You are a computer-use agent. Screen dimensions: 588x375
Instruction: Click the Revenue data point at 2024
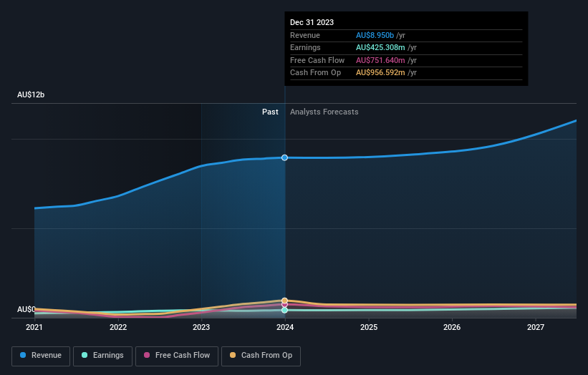point(284,157)
